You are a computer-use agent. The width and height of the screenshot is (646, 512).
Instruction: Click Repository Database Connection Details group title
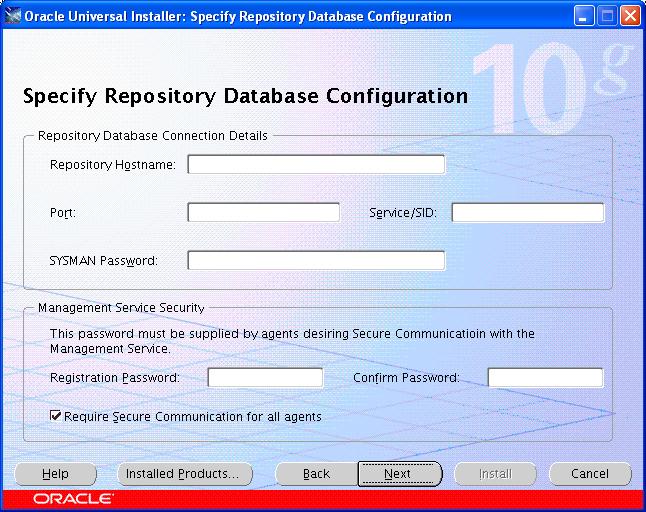point(152,136)
